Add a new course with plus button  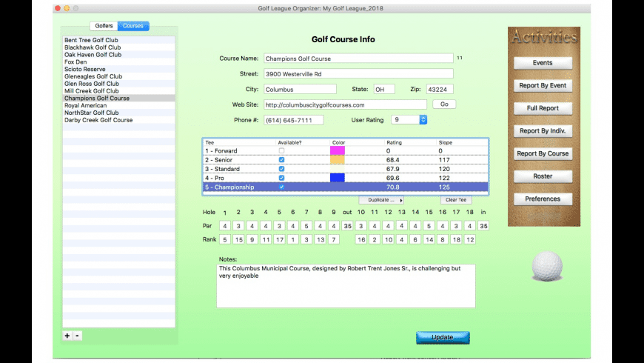click(x=67, y=336)
